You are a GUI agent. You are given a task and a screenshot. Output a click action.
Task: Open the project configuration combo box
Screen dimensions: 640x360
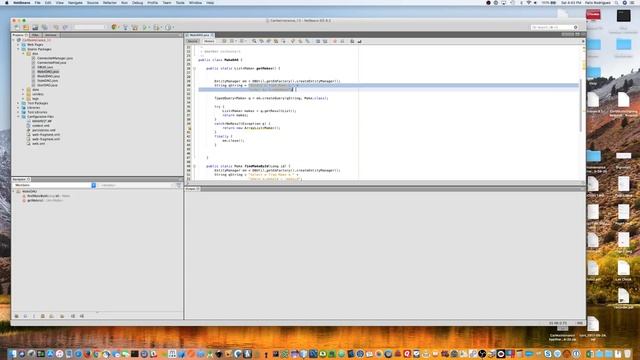pos(90,27)
